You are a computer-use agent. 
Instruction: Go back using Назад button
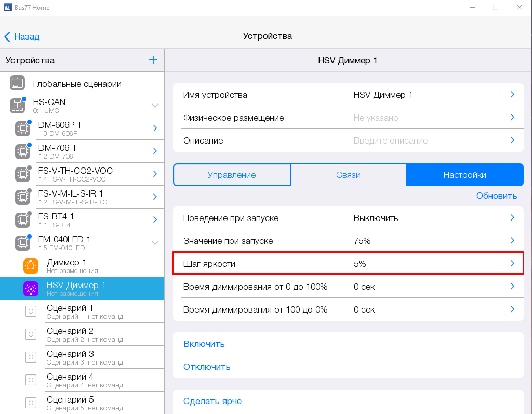(x=22, y=36)
